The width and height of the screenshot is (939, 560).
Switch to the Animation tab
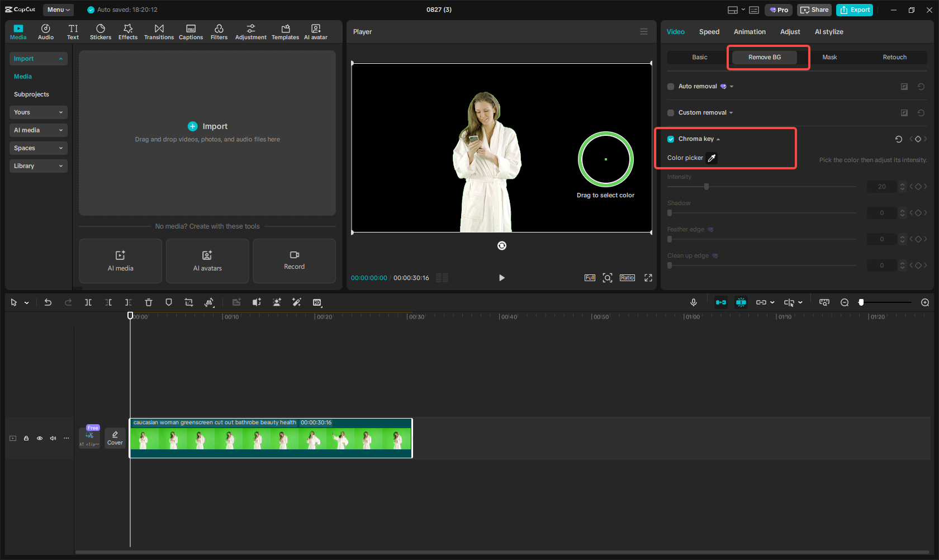click(750, 32)
